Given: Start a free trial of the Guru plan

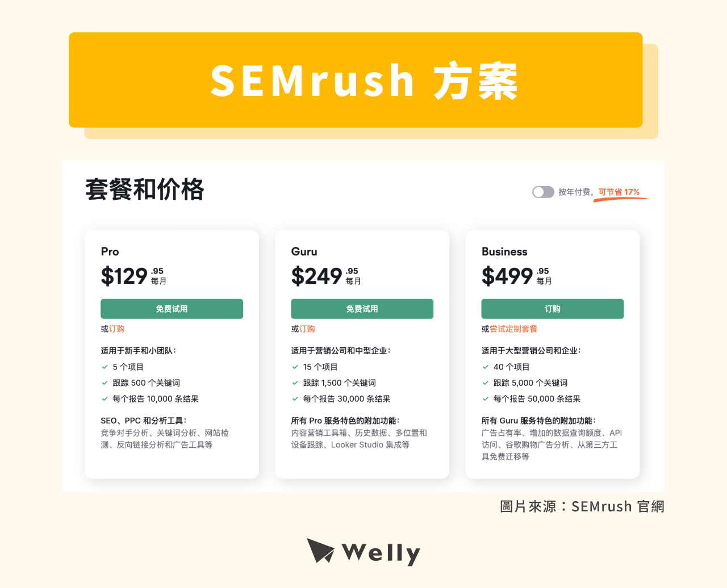Looking at the screenshot, I should pos(362,308).
